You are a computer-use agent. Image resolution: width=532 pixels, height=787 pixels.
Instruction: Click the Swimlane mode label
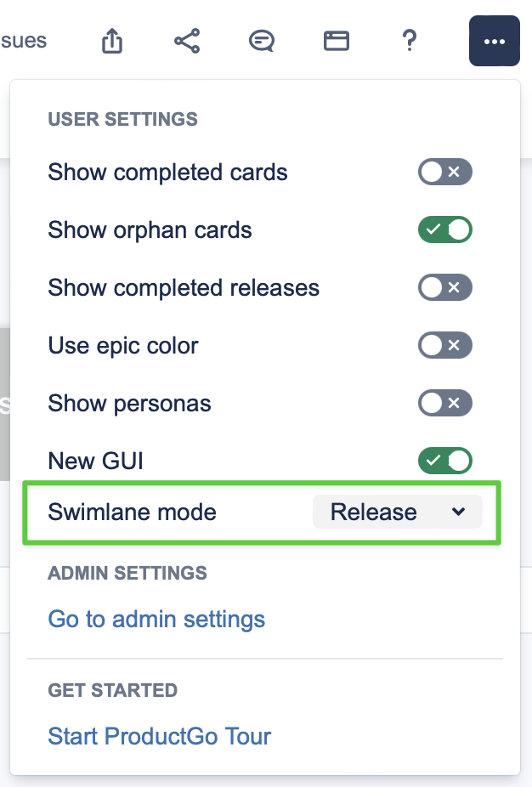coord(132,512)
